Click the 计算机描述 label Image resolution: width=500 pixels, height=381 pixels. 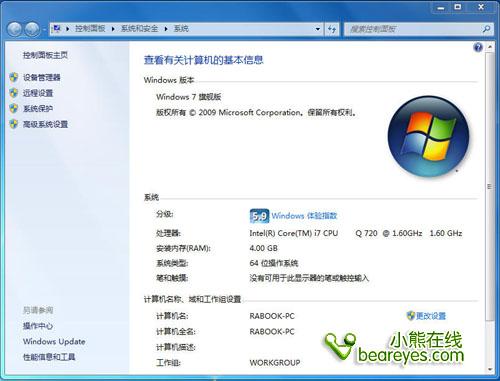point(176,347)
